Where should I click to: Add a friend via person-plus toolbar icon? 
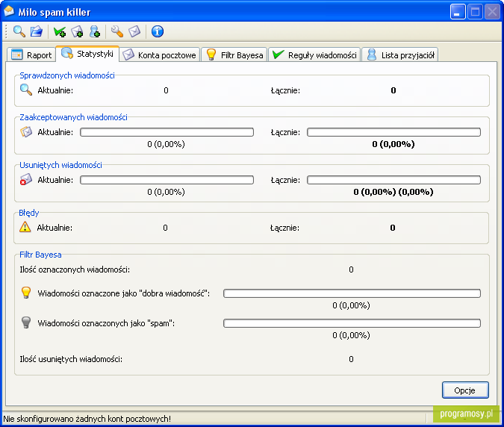click(95, 31)
